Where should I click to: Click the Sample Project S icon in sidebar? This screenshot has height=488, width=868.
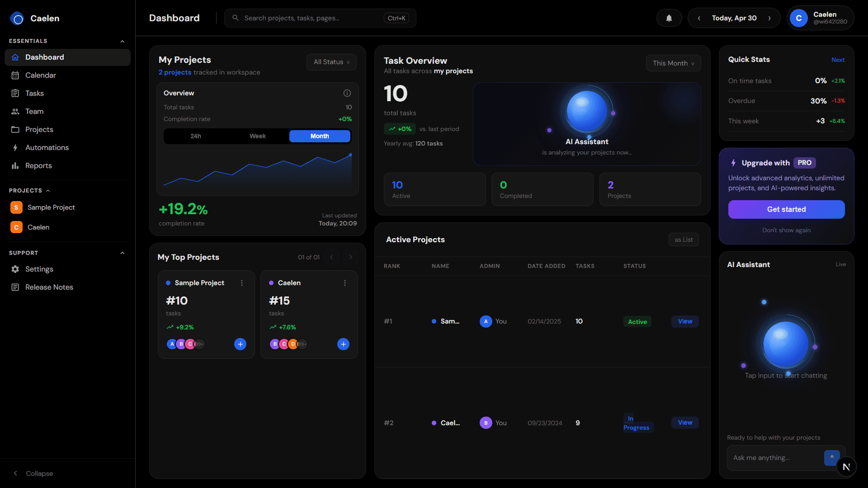[x=16, y=207]
